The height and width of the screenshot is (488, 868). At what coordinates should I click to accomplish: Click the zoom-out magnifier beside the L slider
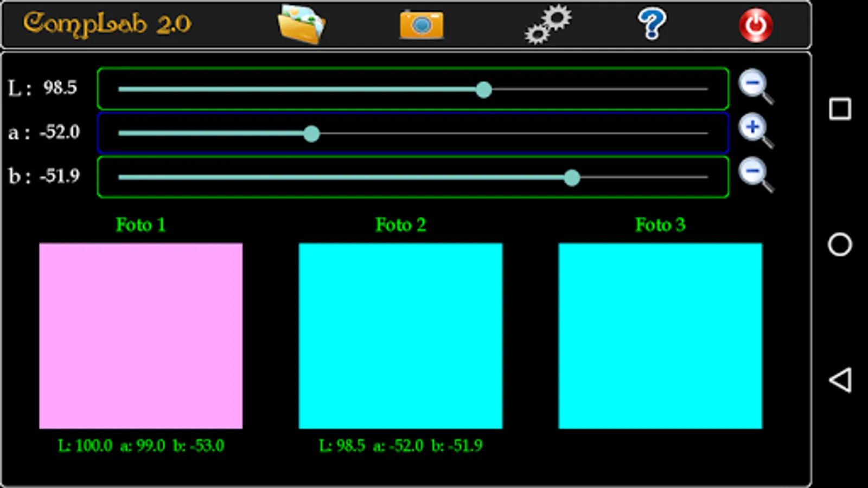(756, 86)
